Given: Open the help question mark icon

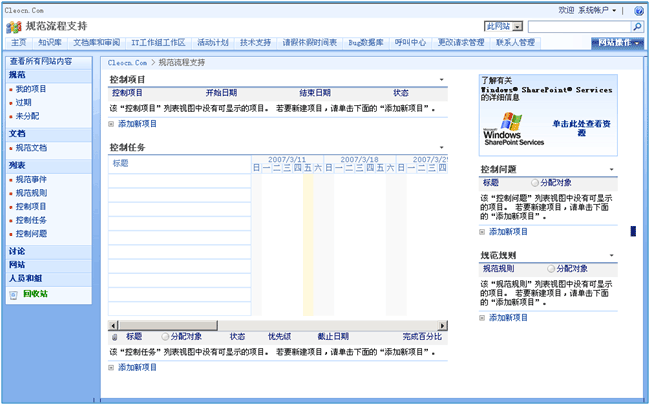Looking at the screenshot, I should point(638,10).
